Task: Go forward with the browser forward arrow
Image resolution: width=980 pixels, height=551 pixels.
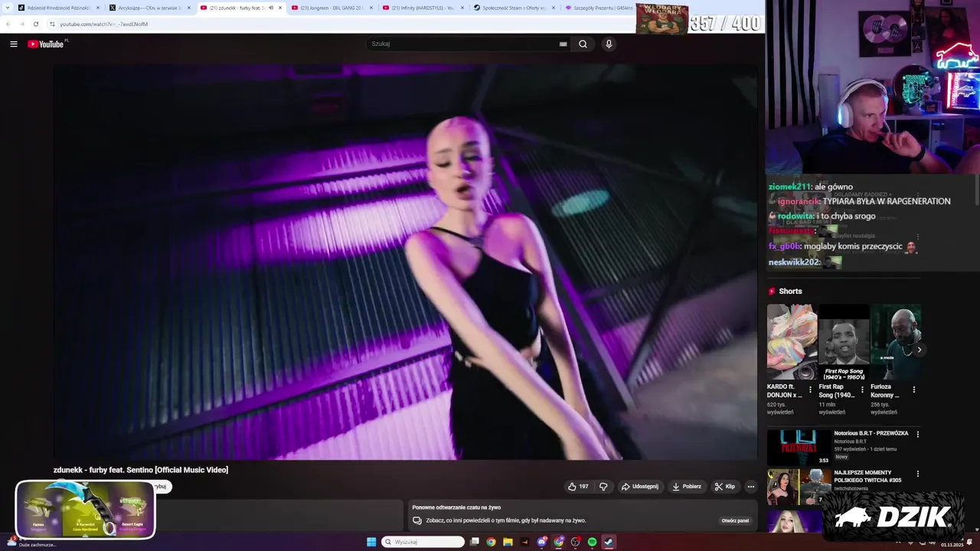Action: tap(21, 24)
